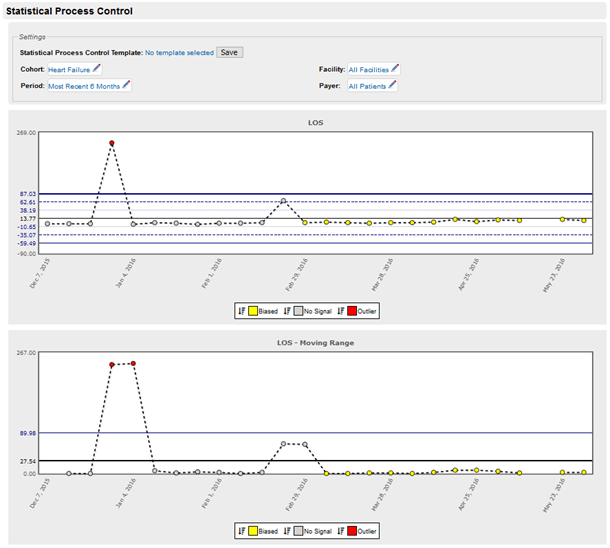The image size is (610, 548).
Task: Click the '87.03' upper control limit label
Action: pyautogui.click(x=28, y=194)
